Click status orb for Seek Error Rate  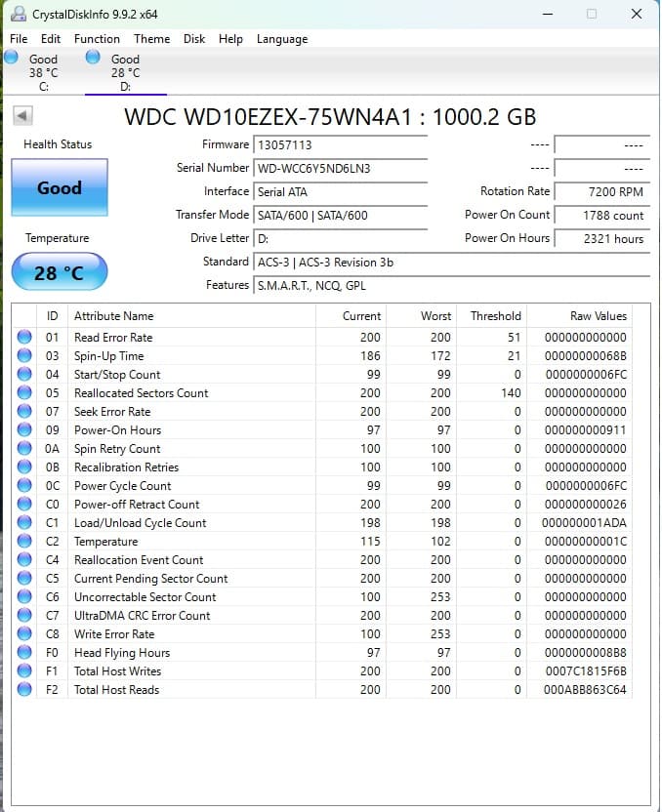click(24, 411)
